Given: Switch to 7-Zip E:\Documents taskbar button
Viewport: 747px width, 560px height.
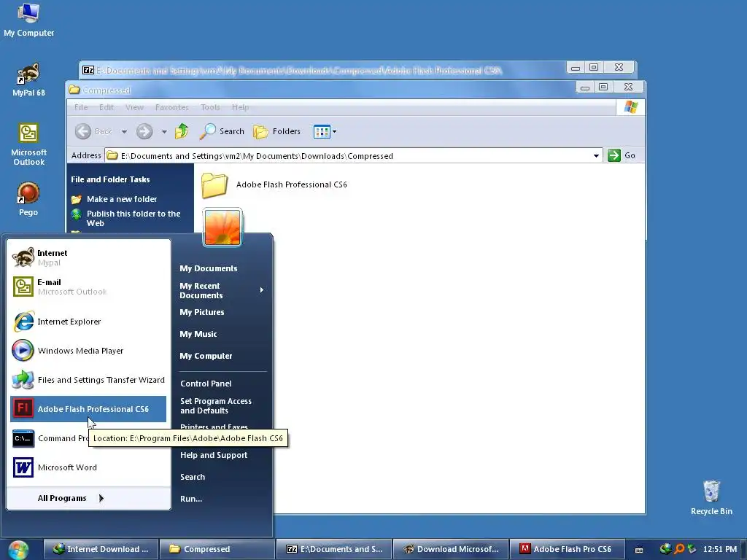Looking at the screenshot, I should (333, 549).
